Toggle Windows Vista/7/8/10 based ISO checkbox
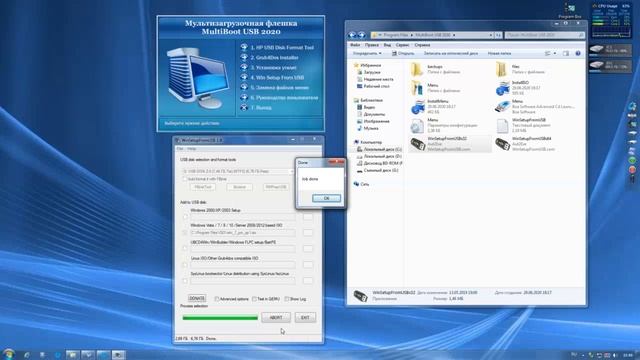This screenshot has height=360, width=640. coord(185,233)
